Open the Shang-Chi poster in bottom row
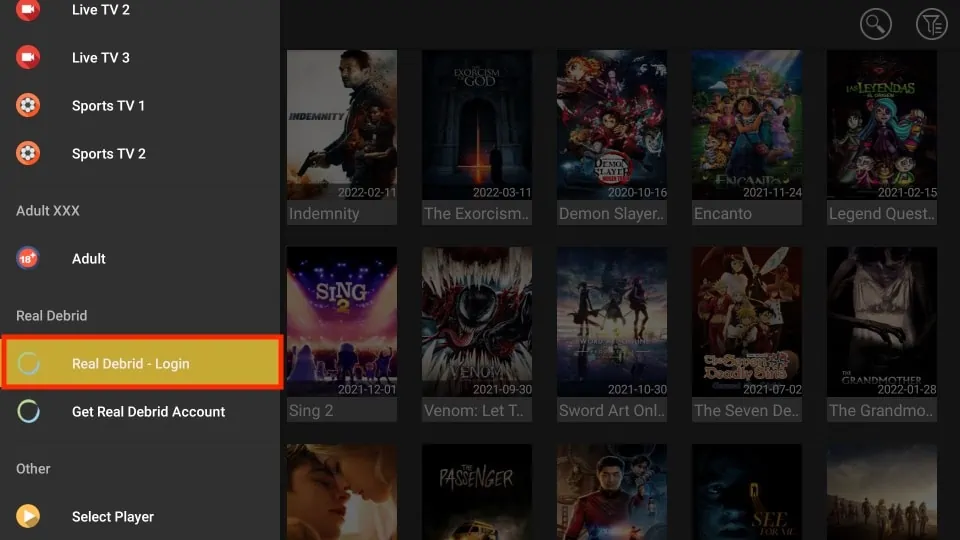 pos(612,492)
